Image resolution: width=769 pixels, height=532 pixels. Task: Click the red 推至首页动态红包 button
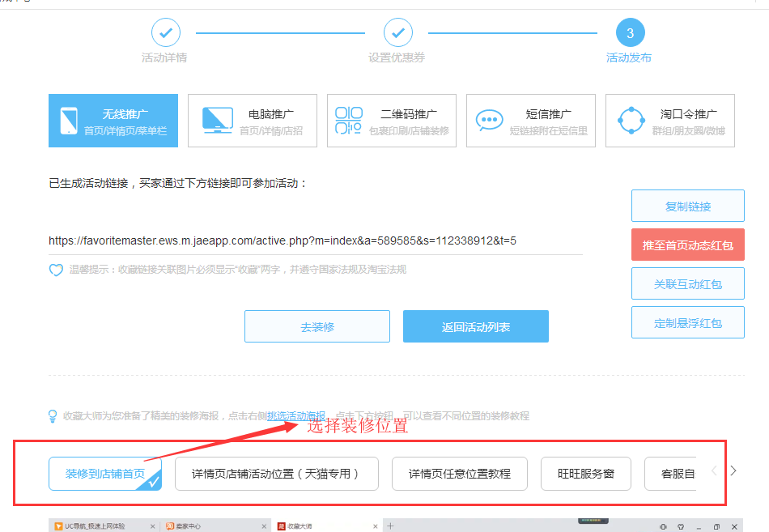(x=687, y=244)
